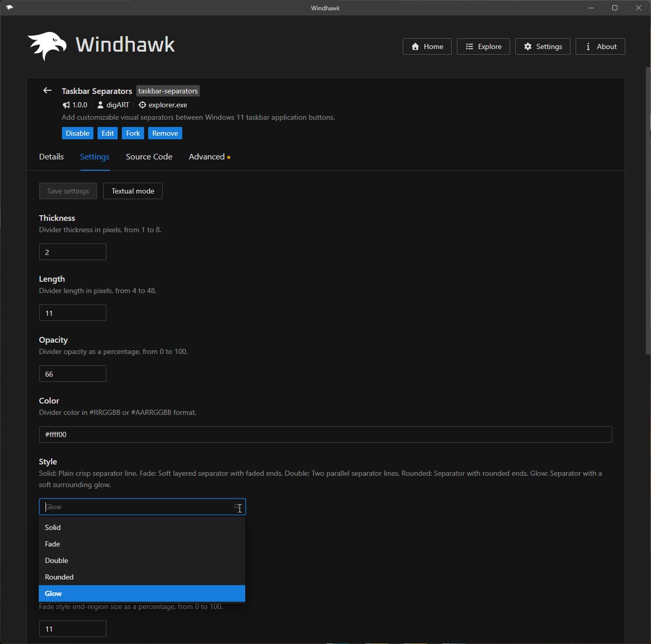The width and height of the screenshot is (651, 644).
Task: Fork the Taskbar Separators mod
Action: (133, 133)
